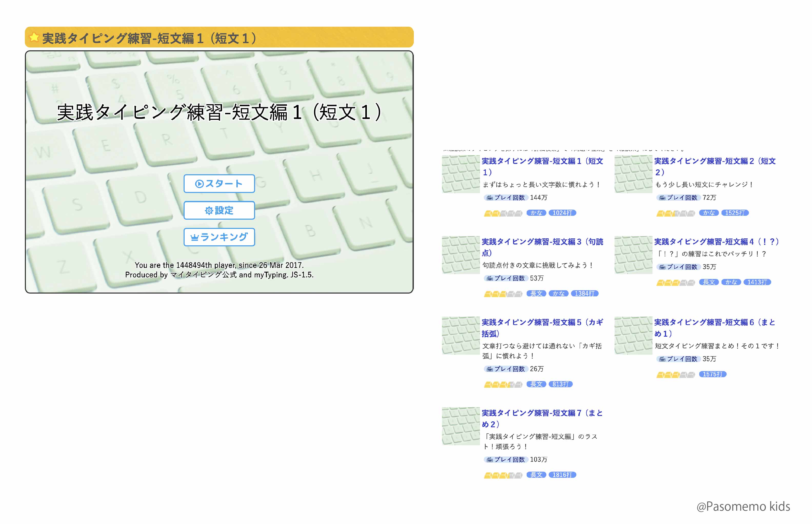The image size is (812, 524).
Task: Click keyboard thumbnail for 短文編２
Action: [633, 174]
